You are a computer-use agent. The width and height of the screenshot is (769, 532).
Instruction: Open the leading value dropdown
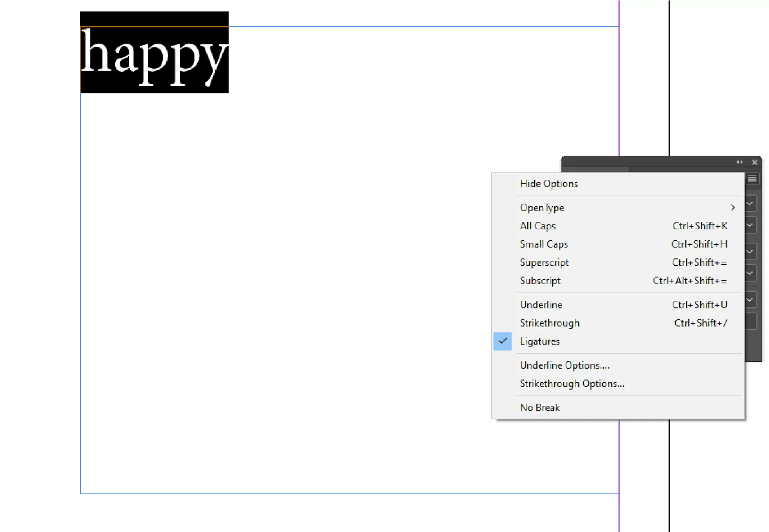[x=749, y=273]
